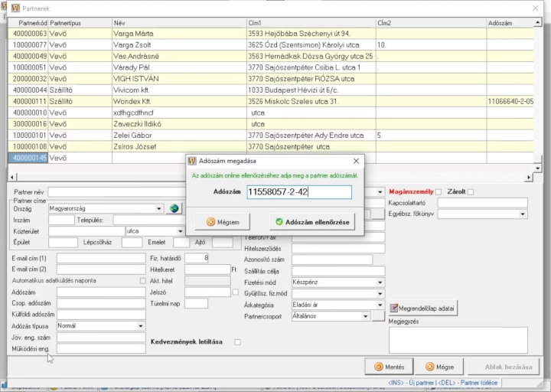
Task: Toggle Automatikus adatküldés naponta checkbox
Action: coord(142,281)
